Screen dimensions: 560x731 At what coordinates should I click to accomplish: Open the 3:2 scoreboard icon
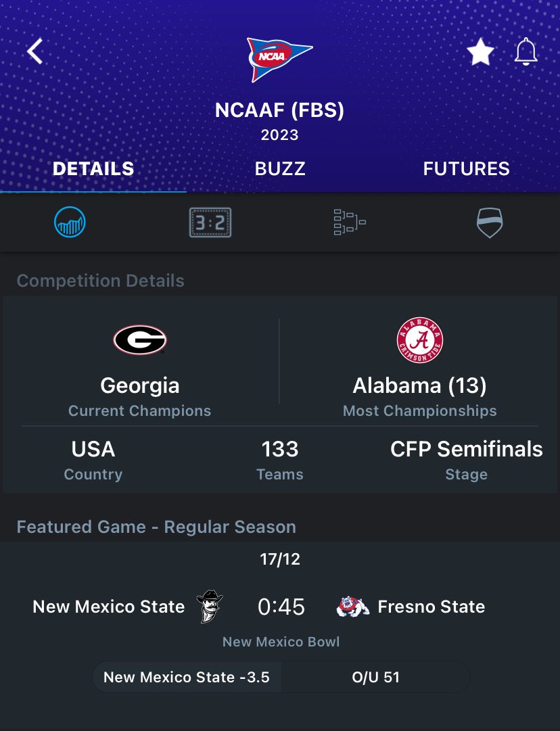tap(210, 222)
